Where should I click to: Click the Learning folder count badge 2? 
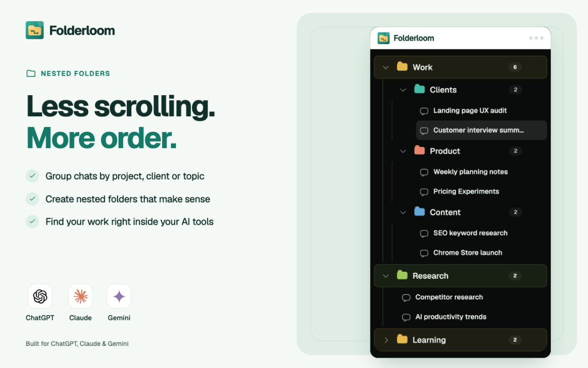(x=515, y=340)
